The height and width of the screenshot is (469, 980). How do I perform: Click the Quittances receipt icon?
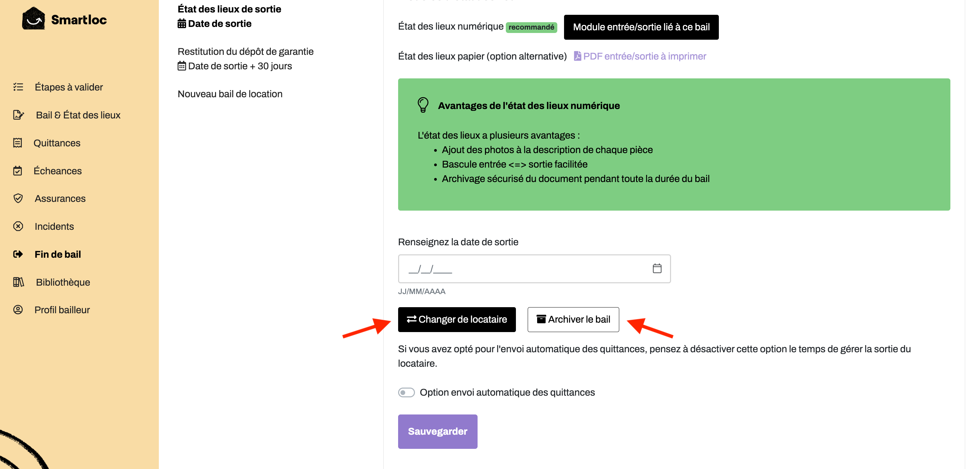point(17,143)
